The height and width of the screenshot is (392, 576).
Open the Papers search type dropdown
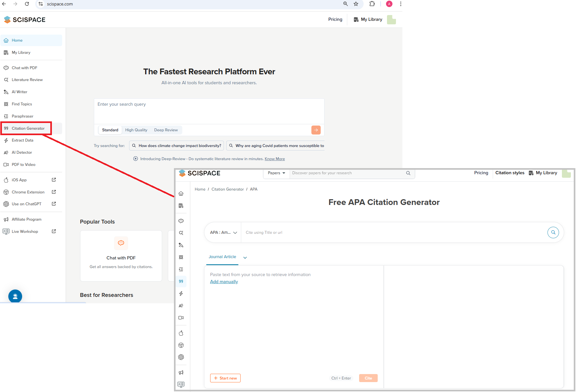pyautogui.click(x=276, y=173)
